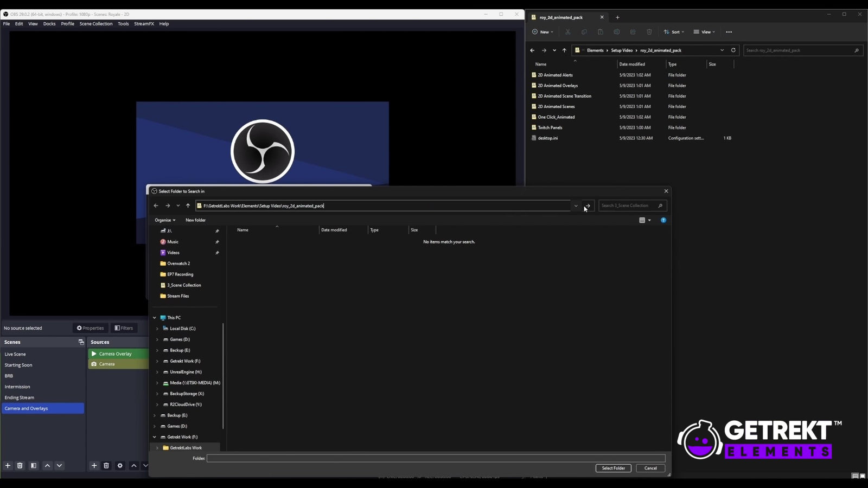Open the StreamFX menu
The height and width of the screenshot is (488, 868).
click(144, 24)
